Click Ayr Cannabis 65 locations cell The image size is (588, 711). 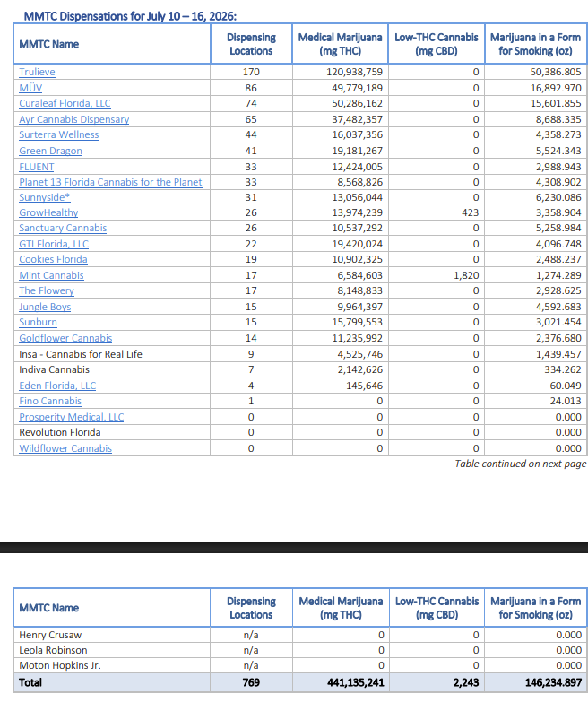coord(251,119)
